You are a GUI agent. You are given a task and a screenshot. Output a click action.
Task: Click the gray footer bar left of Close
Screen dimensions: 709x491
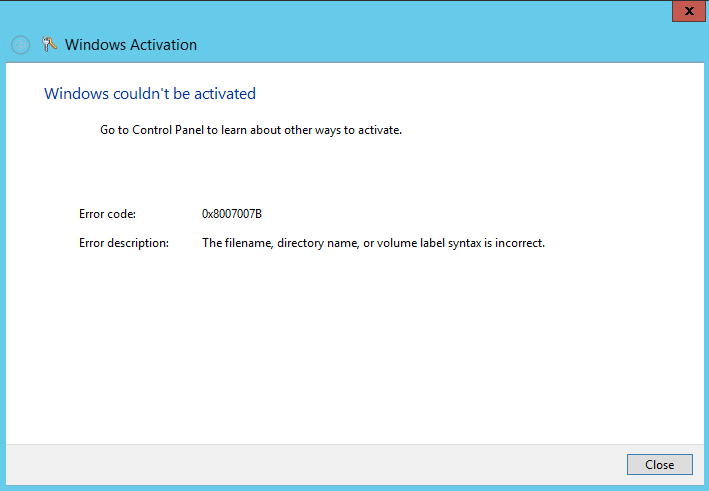[300, 464]
